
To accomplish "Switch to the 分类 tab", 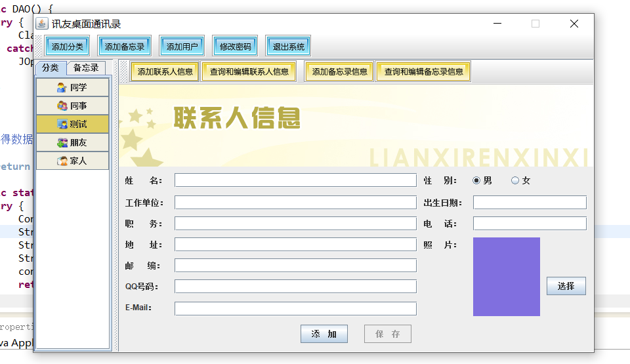I will click(51, 68).
